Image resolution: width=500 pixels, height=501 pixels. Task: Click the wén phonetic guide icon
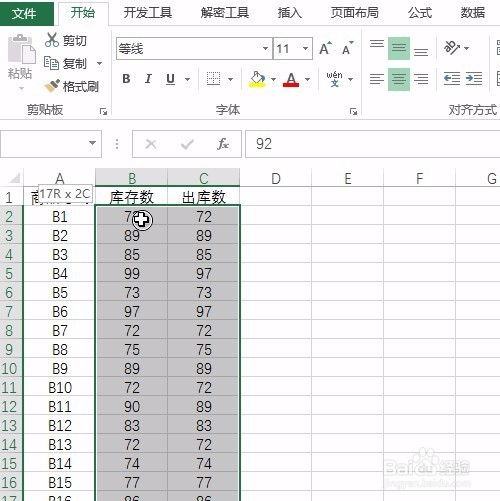point(334,79)
